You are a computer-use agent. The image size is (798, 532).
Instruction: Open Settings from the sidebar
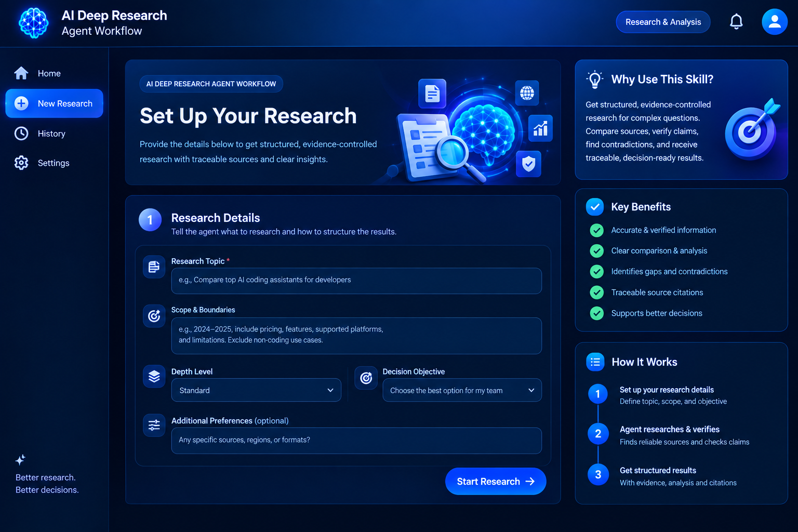[54, 163]
